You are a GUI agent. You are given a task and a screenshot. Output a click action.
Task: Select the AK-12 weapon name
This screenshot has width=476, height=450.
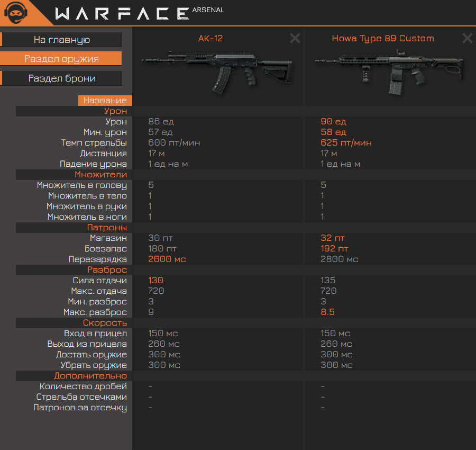click(x=210, y=38)
